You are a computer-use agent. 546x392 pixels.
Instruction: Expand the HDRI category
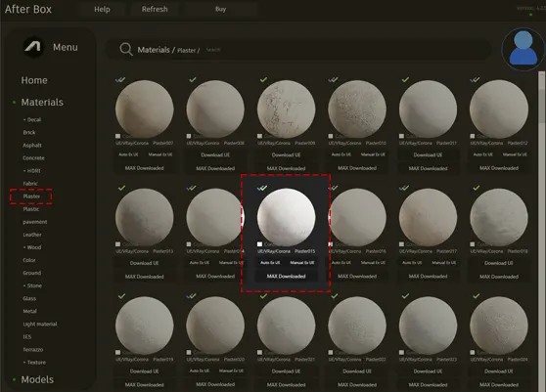tap(32, 171)
